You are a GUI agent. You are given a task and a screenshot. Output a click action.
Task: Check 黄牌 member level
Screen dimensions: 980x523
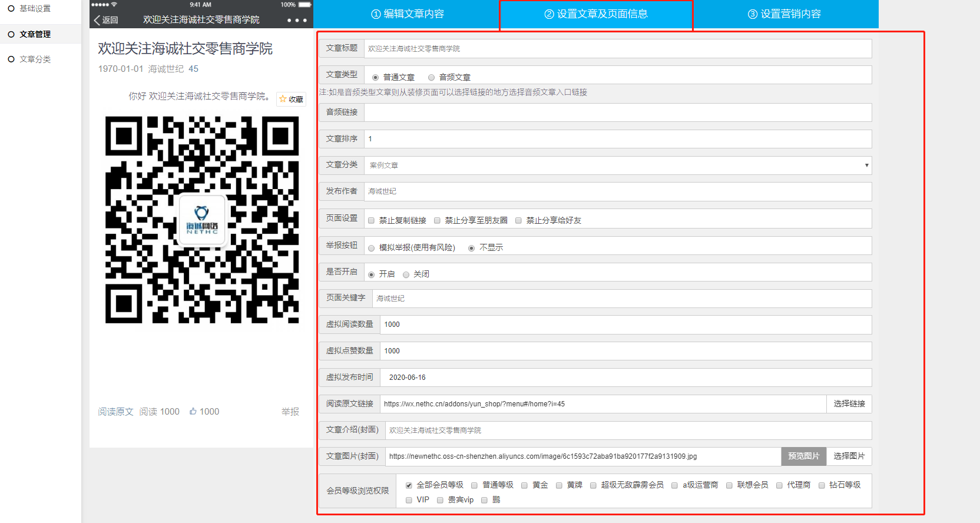[559, 485]
